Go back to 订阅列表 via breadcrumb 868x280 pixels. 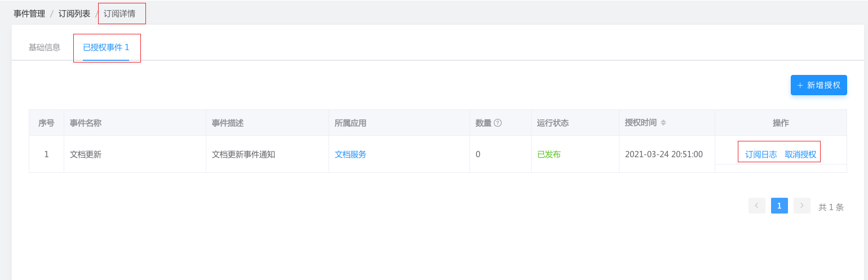(x=74, y=14)
